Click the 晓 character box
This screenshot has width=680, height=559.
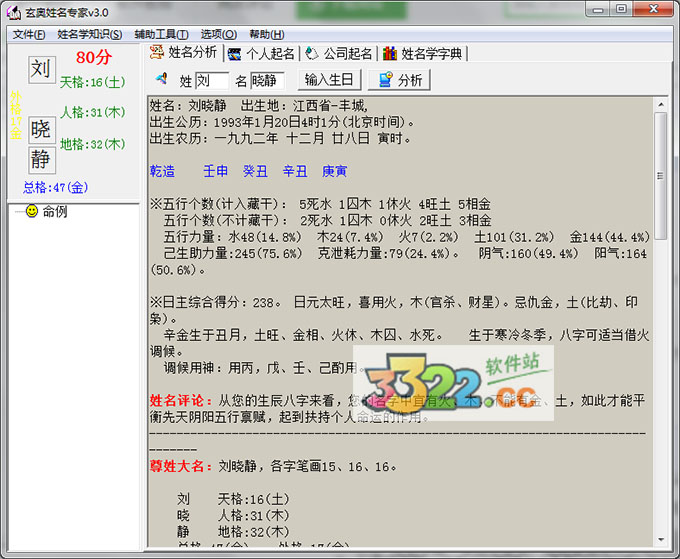(42, 129)
